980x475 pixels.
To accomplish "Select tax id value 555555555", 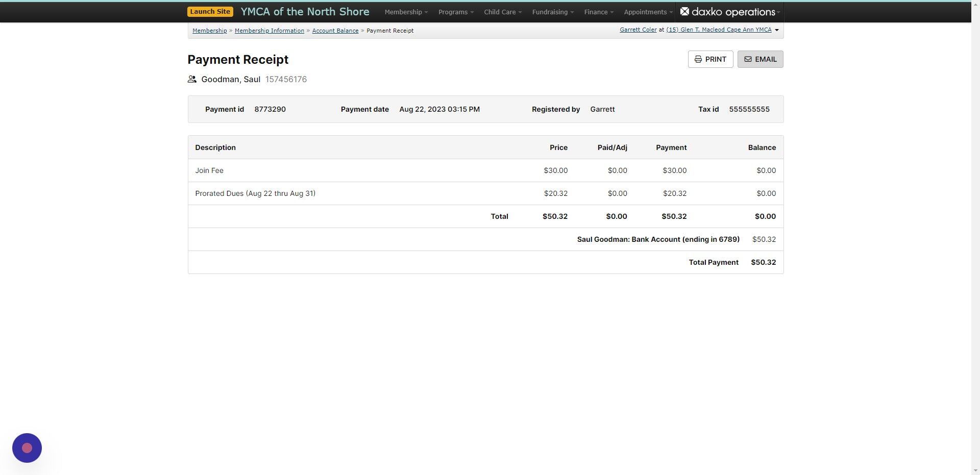I will click(x=749, y=109).
